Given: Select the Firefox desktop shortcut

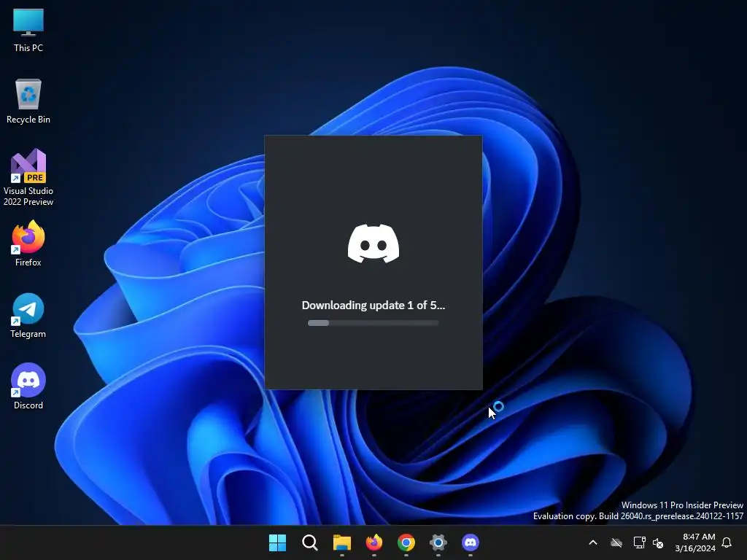Looking at the screenshot, I should tap(28, 244).
